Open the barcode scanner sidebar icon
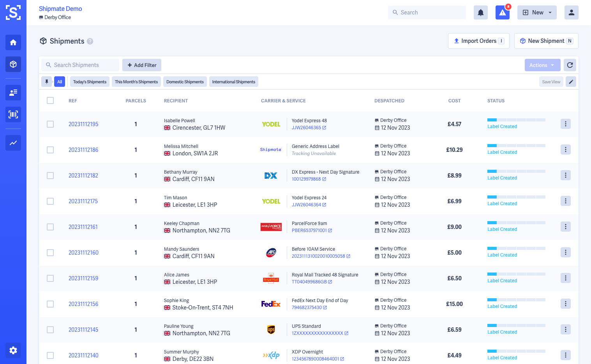The width and height of the screenshot is (591, 364). pos(13,114)
